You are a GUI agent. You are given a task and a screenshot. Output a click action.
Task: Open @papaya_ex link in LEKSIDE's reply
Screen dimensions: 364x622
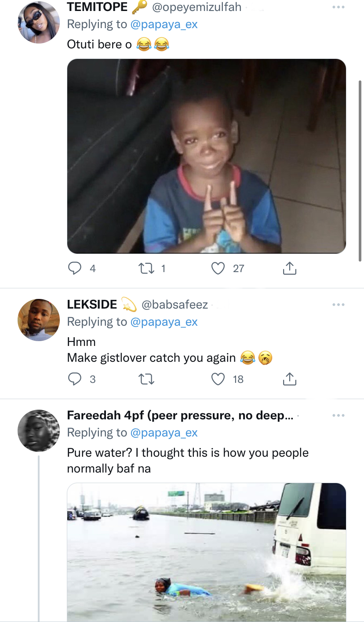164,322
